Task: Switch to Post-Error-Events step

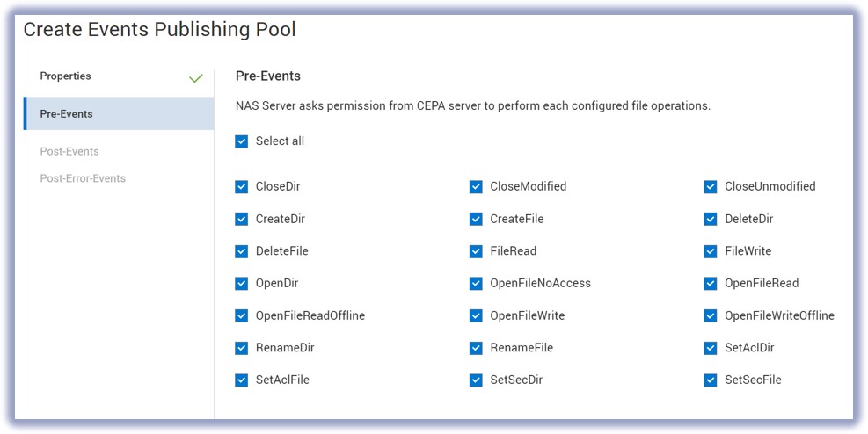Action: click(83, 178)
